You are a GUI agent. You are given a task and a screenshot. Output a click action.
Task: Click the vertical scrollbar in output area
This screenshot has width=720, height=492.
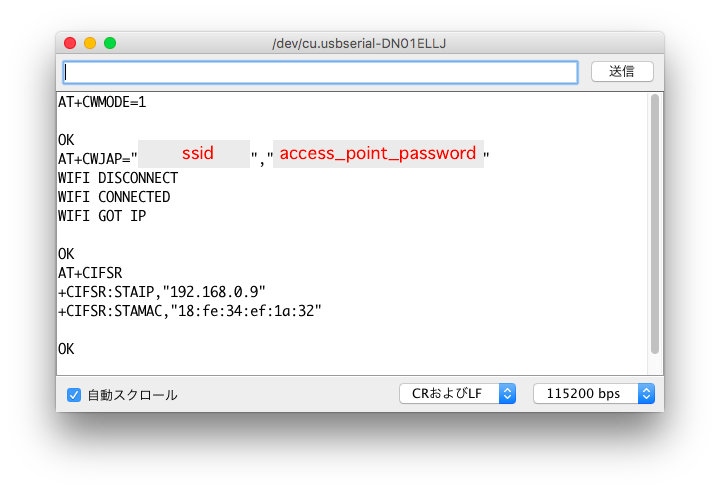click(x=655, y=224)
